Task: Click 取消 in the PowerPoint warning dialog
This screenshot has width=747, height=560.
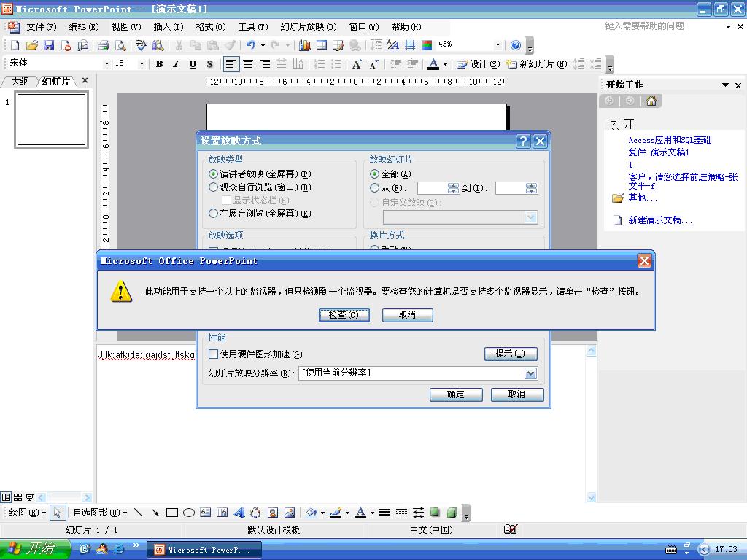Action: point(407,315)
